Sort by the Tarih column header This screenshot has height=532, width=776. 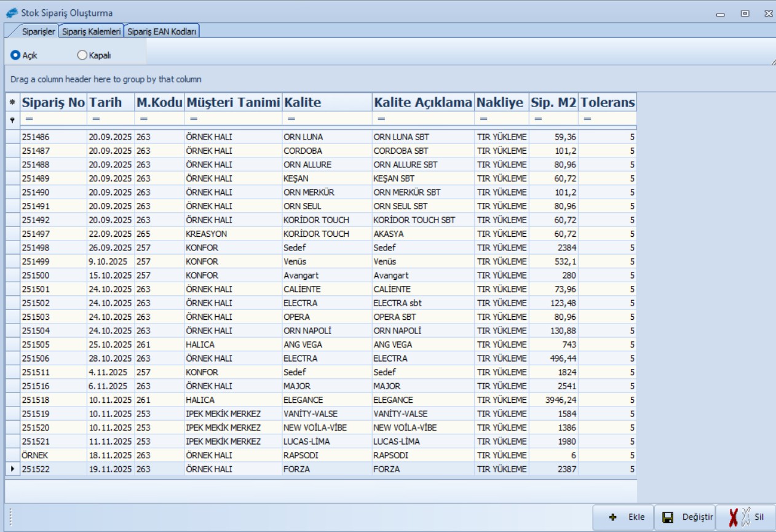(110, 102)
